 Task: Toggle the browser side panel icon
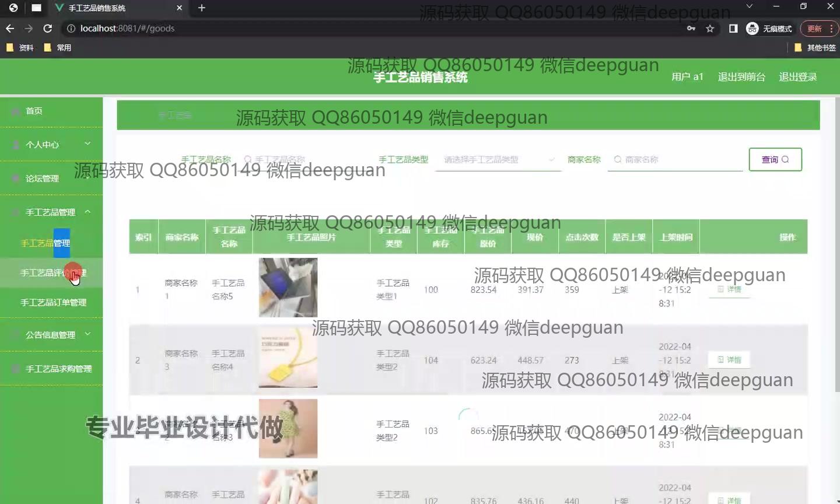(733, 29)
